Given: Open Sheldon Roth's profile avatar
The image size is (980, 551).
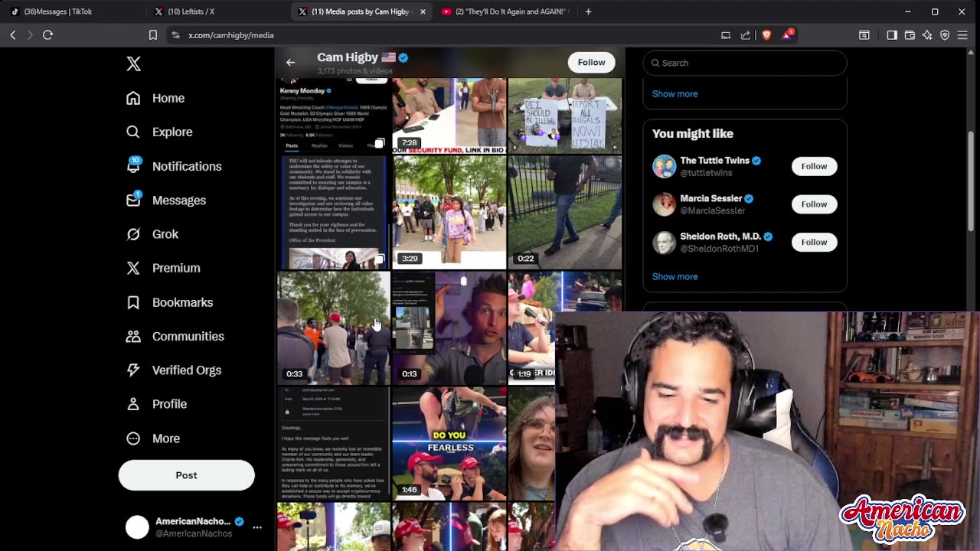Looking at the screenshot, I should [x=664, y=243].
